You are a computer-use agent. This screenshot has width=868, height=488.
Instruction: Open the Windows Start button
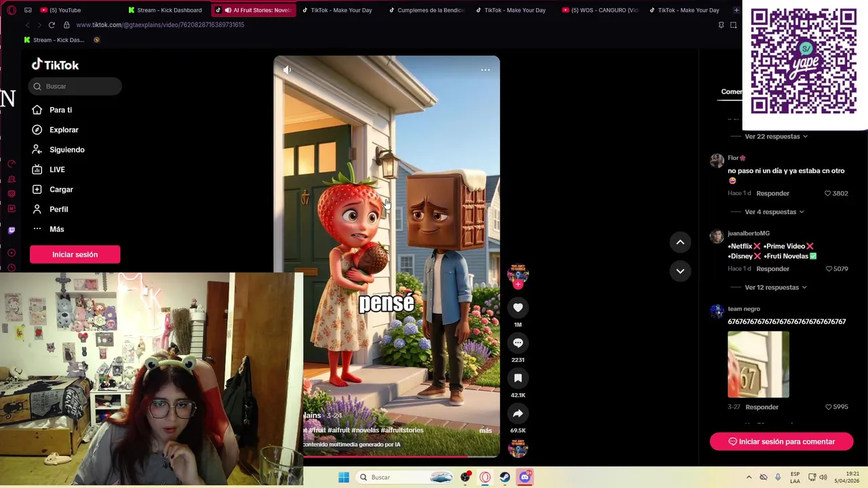click(344, 477)
